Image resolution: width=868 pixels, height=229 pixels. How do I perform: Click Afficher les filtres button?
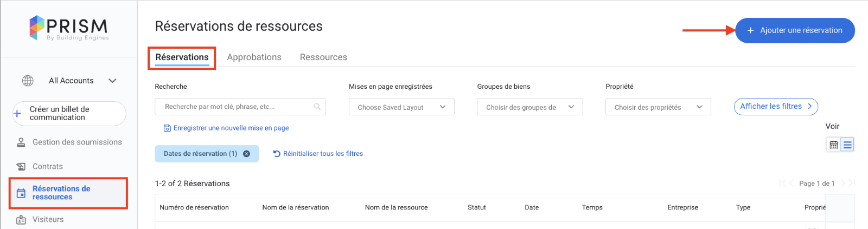point(775,107)
